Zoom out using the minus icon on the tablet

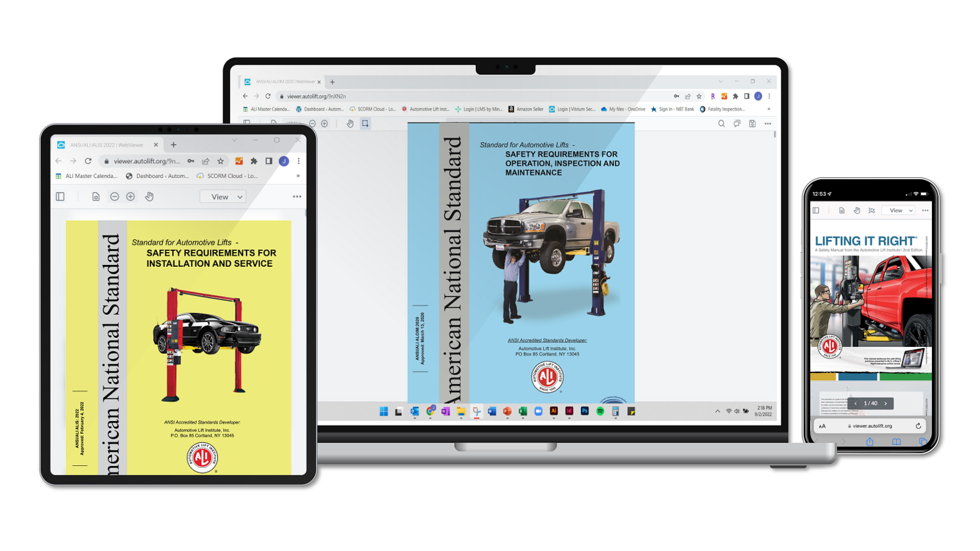point(115,196)
